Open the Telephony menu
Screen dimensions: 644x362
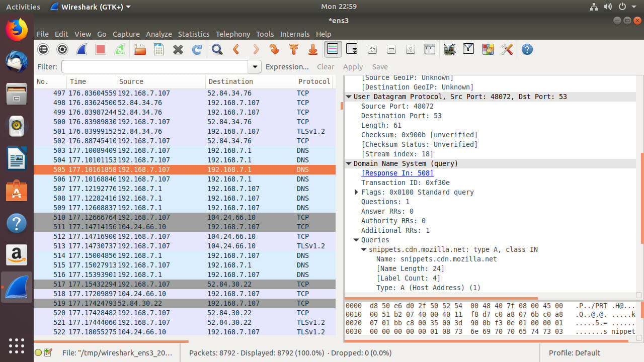(233, 34)
